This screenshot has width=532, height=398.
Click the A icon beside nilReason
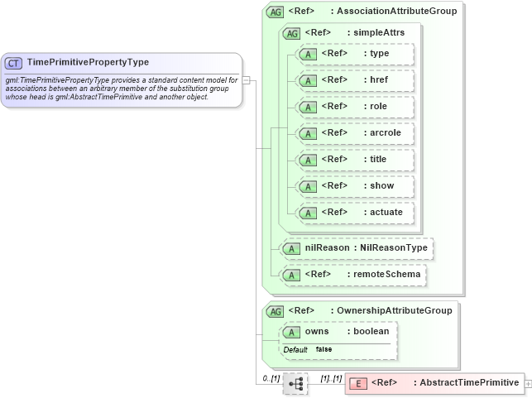point(291,249)
